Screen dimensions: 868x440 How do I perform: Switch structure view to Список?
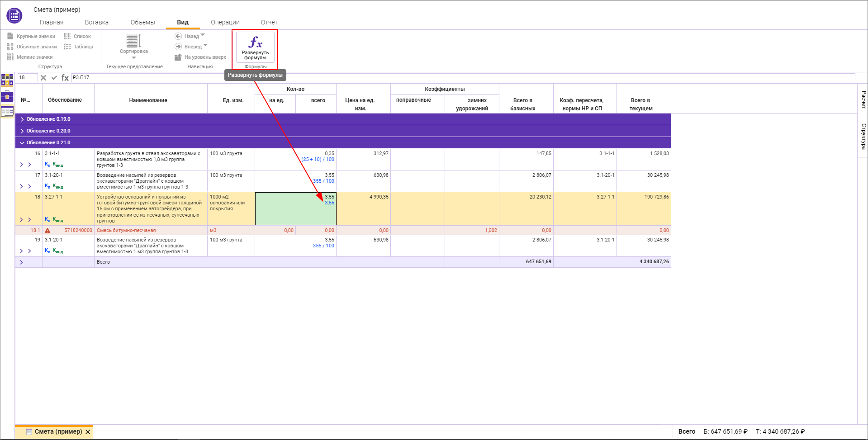coord(77,36)
